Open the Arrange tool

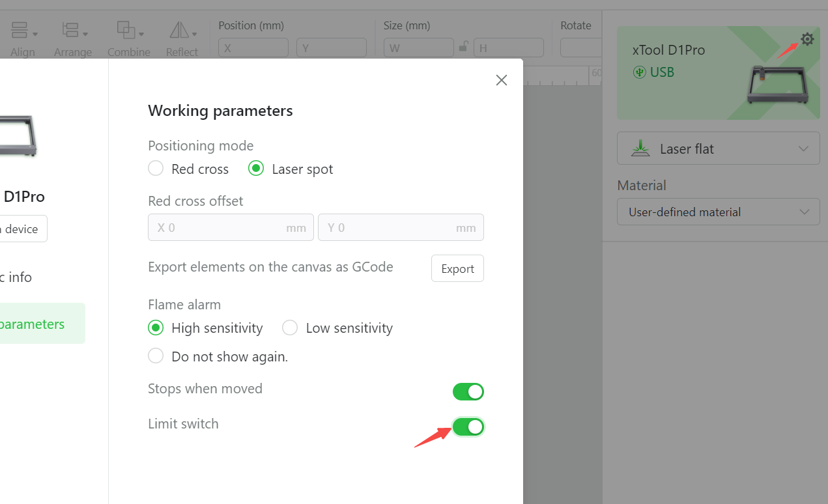tap(72, 39)
